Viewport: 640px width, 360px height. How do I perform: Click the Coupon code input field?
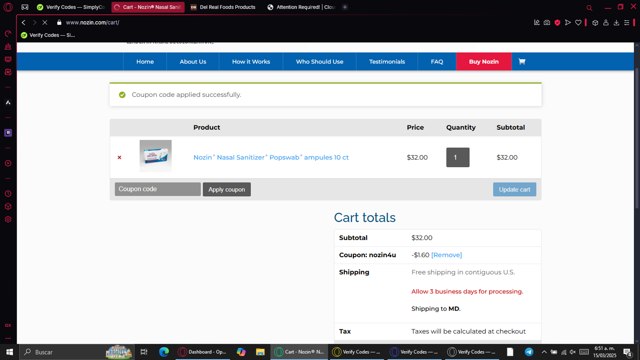click(158, 189)
